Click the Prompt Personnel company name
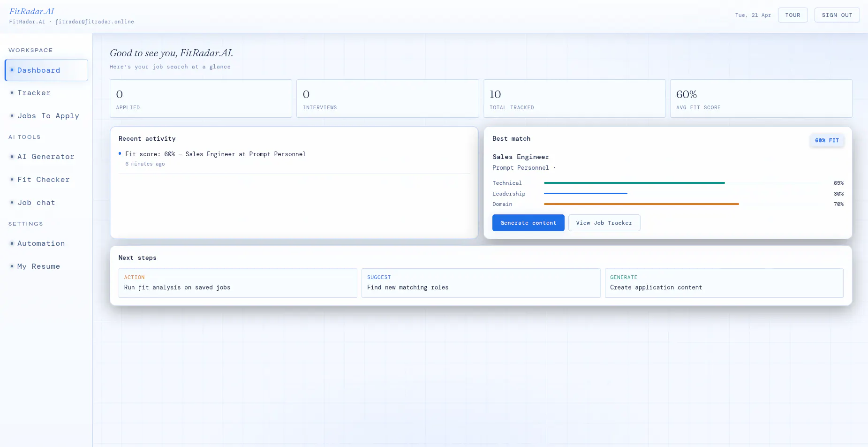Viewport: 868px width, 447px height. (521, 167)
